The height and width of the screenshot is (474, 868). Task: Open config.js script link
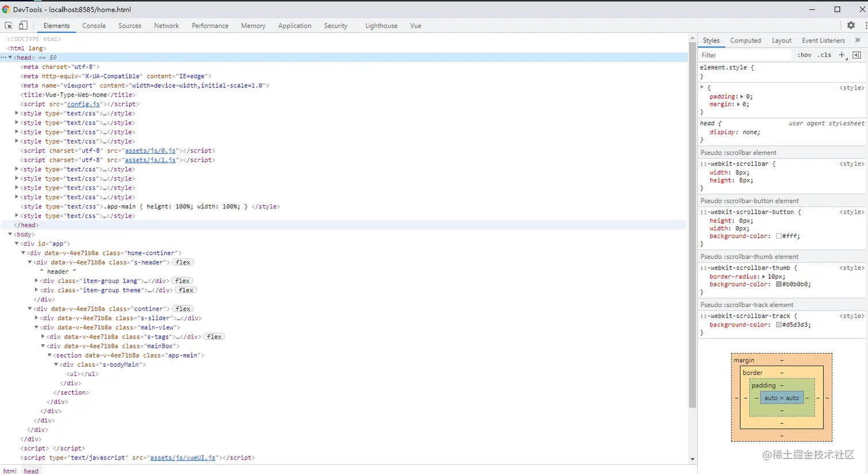[83, 104]
